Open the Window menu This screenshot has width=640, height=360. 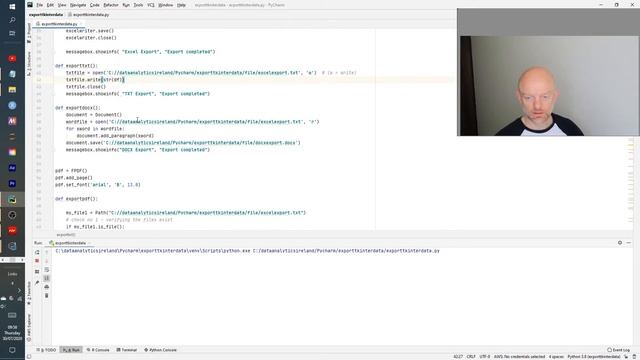pyautogui.click(x=165, y=5)
